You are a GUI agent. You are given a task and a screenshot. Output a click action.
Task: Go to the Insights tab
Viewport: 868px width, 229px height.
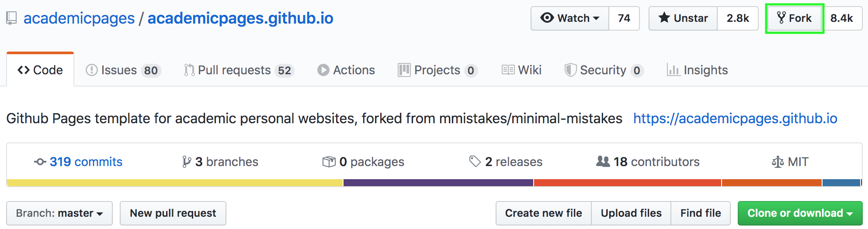pyautogui.click(x=698, y=70)
